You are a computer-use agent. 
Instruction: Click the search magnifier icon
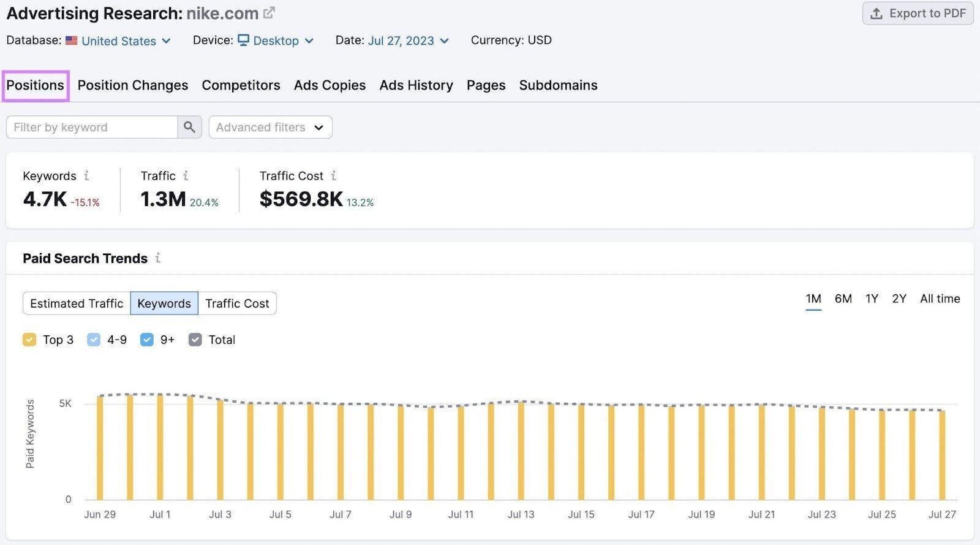(x=189, y=127)
